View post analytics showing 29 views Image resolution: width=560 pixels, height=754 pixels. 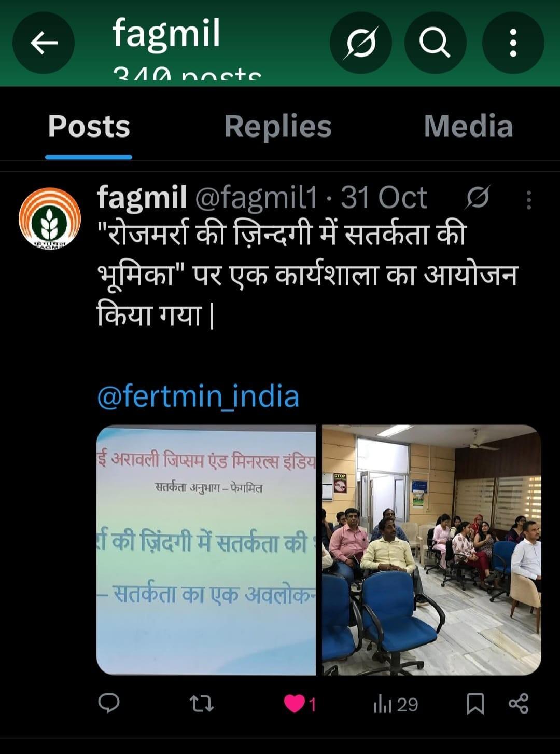[396, 704]
